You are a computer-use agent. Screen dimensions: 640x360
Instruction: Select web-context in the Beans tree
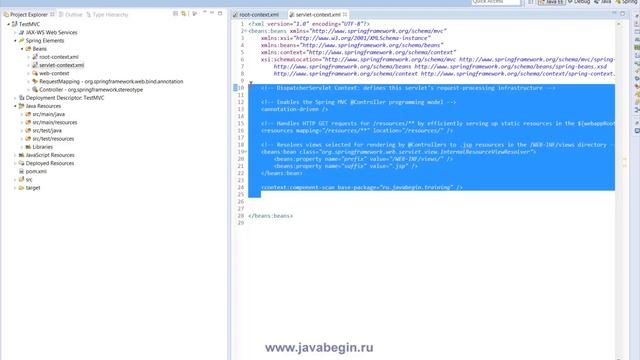click(54, 73)
